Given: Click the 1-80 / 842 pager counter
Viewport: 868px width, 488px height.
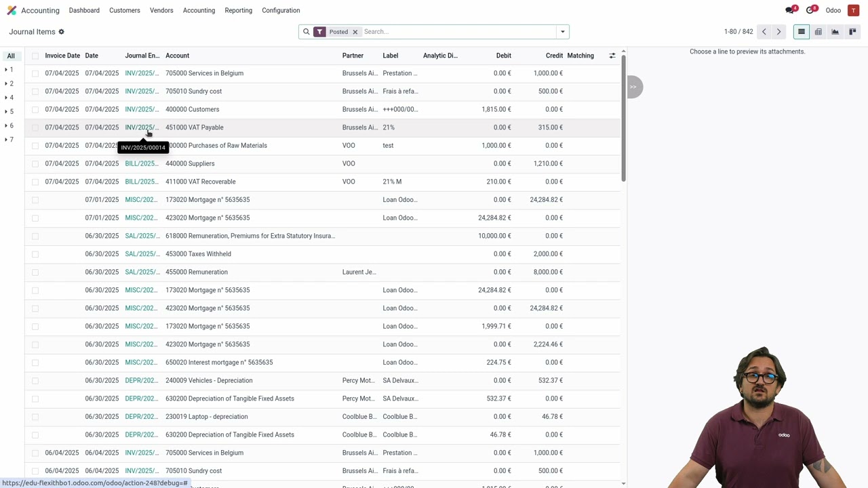Looking at the screenshot, I should pos(738,32).
